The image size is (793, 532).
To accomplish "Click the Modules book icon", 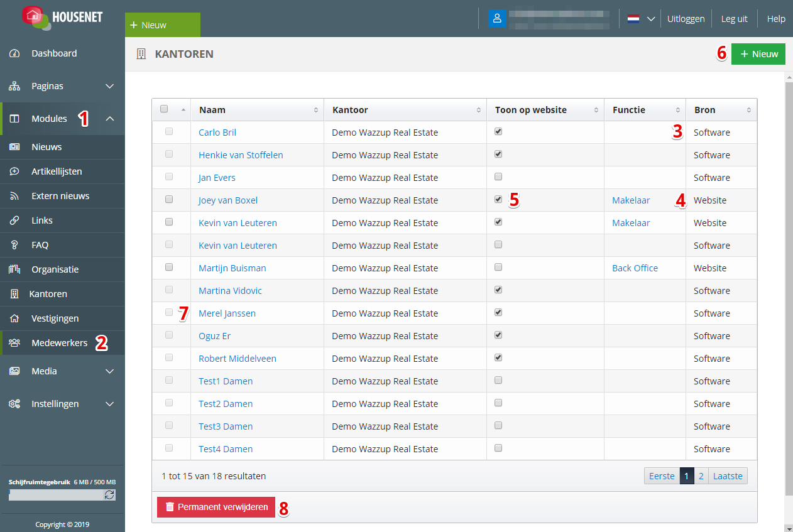I will point(14,119).
